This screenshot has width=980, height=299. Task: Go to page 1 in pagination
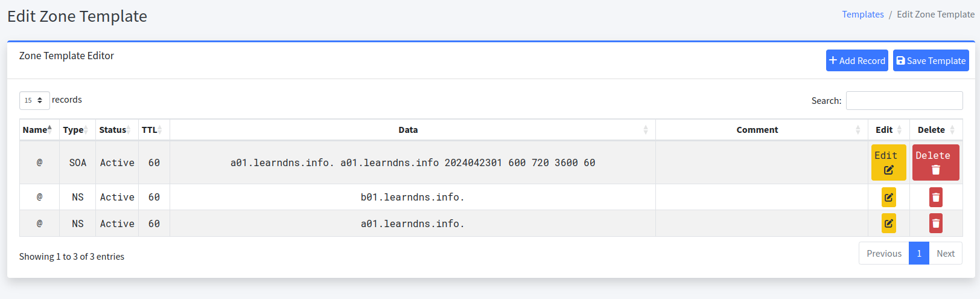click(919, 254)
